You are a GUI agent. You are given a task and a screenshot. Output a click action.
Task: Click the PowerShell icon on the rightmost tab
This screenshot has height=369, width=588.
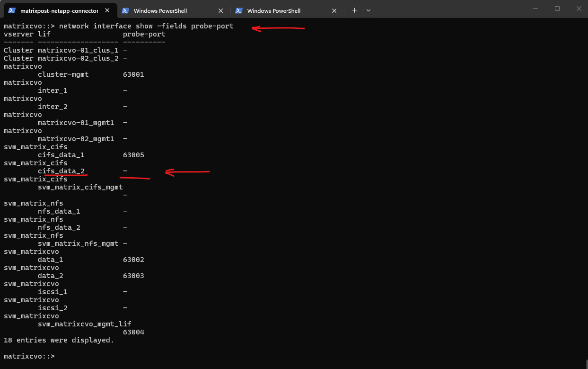239,10
